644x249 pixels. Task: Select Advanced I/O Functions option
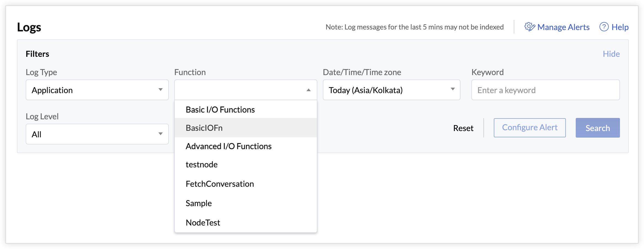point(229,146)
